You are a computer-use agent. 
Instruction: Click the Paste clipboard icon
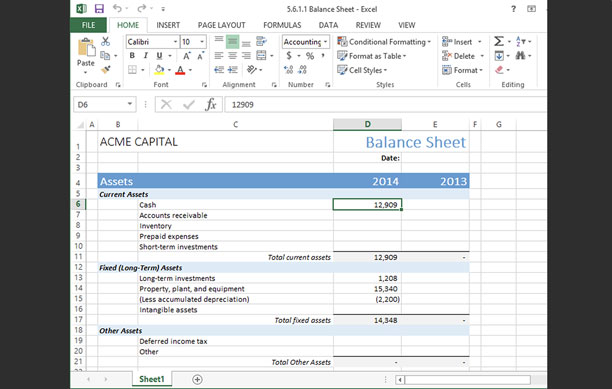(86, 48)
